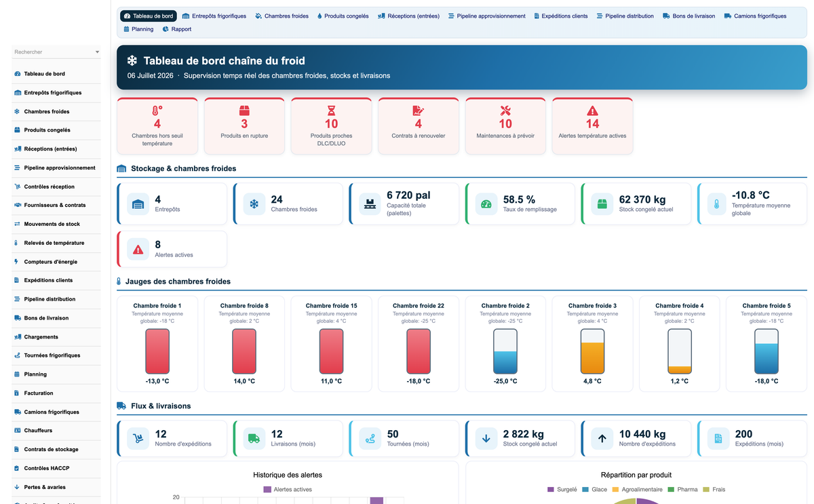Toggle Pharma legend swatch
The width and height of the screenshot is (814, 504).
tap(672, 489)
